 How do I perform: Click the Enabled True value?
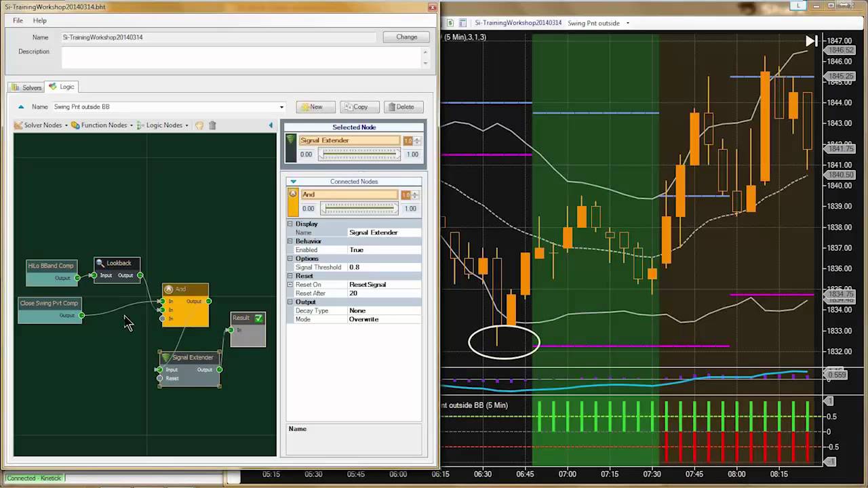click(384, 250)
